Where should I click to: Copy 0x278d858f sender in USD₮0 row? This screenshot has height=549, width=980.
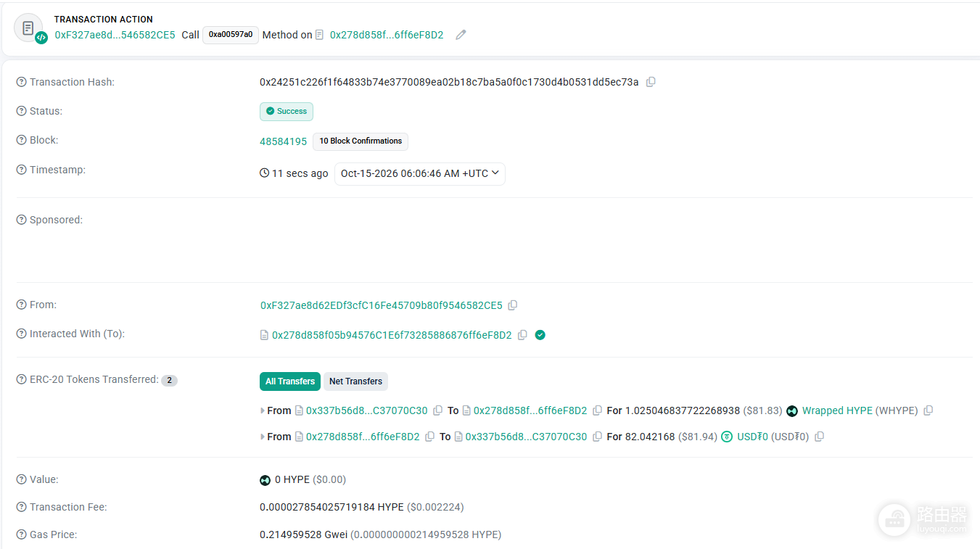point(429,437)
